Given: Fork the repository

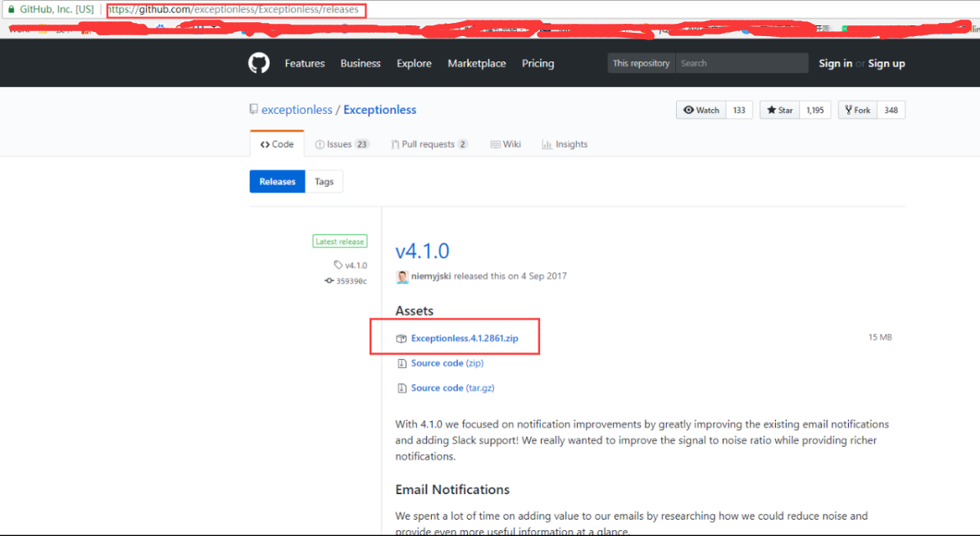Looking at the screenshot, I should click(857, 110).
